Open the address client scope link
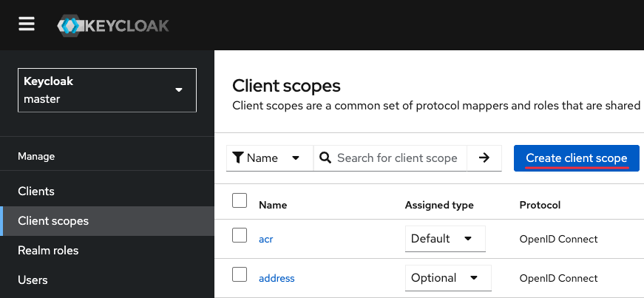 (x=277, y=278)
